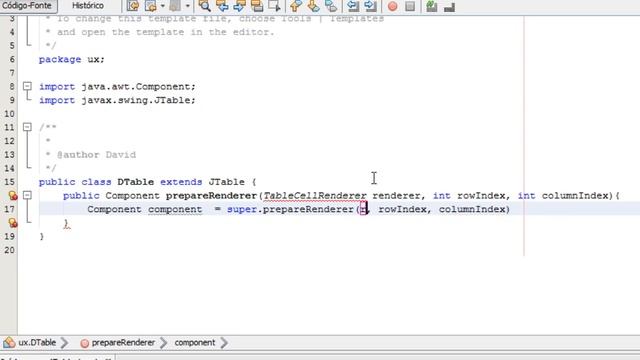Click rowIndex parameter on line 16

point(481,196)
